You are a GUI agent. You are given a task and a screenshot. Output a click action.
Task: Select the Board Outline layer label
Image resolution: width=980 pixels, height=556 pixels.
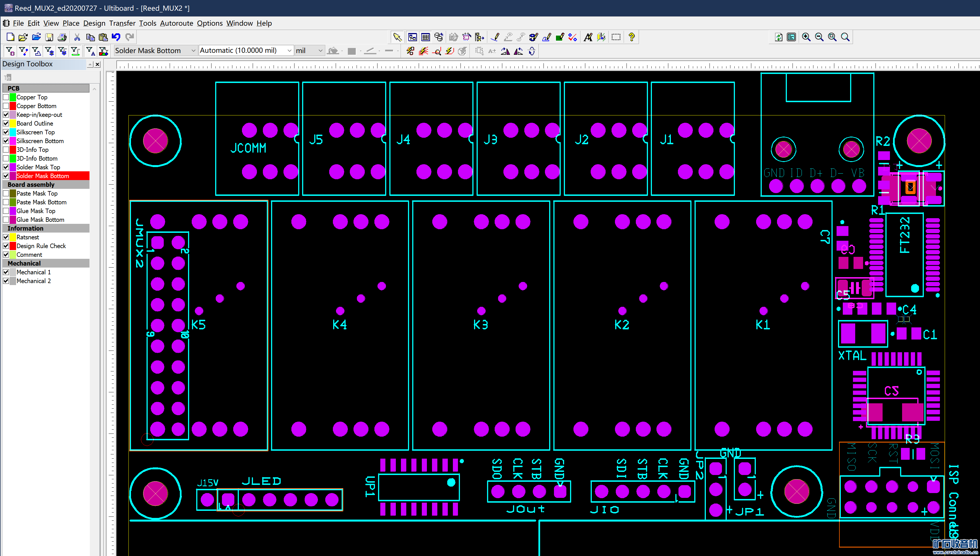point(35,123)
